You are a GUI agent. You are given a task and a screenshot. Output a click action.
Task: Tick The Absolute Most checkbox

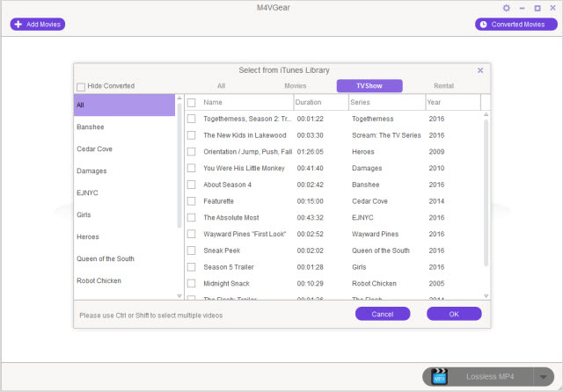192,218
